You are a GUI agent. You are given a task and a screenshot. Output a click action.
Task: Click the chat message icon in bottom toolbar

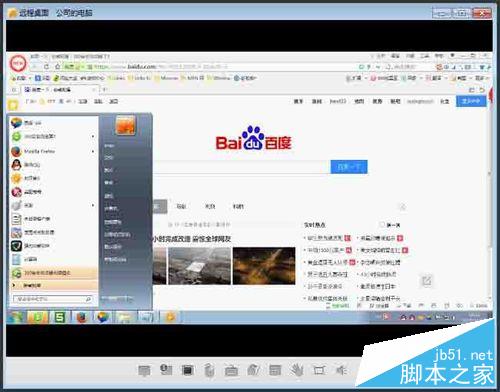pos(144,370)
